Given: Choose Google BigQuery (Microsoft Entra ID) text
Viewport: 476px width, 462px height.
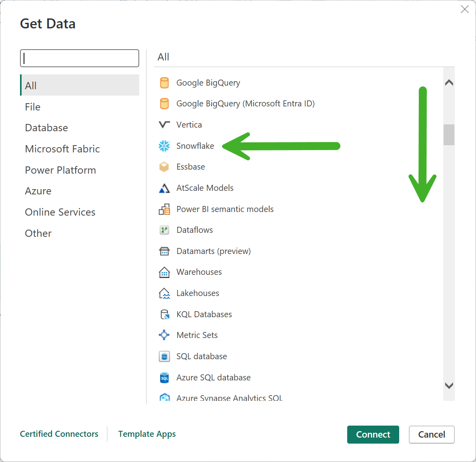Looking at the screenshot, I should click(x=246, y=104).
